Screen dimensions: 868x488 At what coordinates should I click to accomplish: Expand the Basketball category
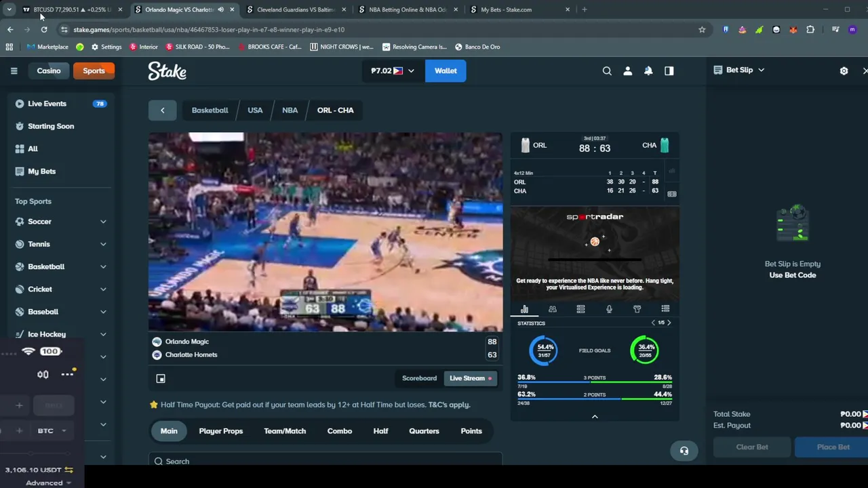pos(103,266)
